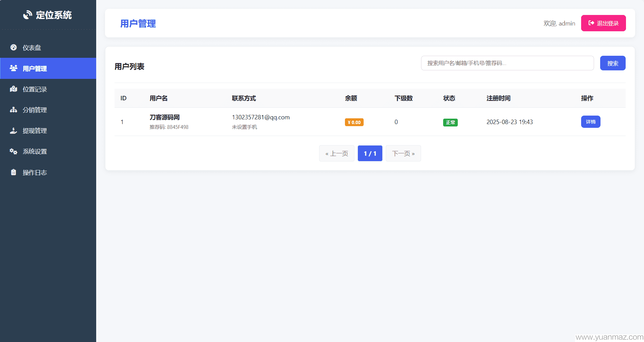Click the 用户名 column header

point(158,98)
